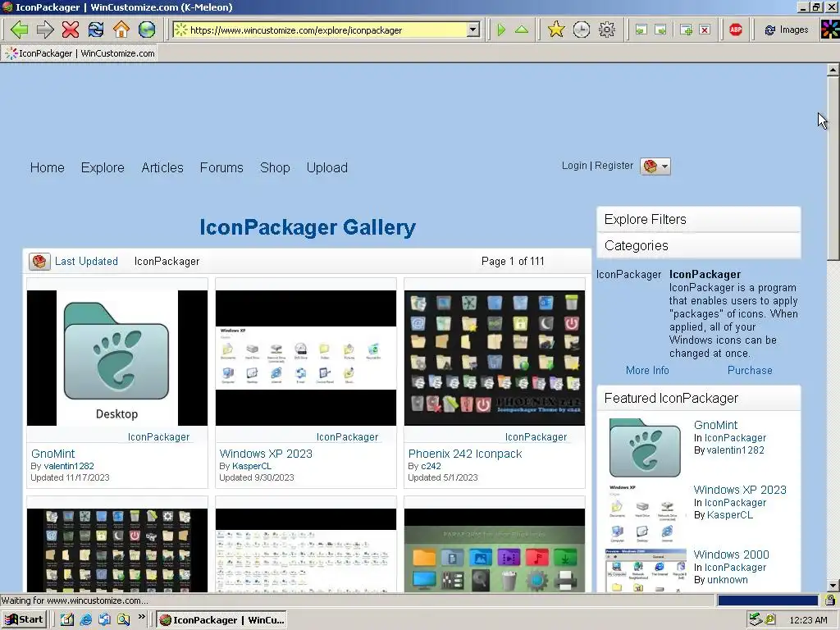Select the IconPackager | WinCustomize.com tab
This screenshot has width=840, height=630.
(x=80, y=53)
